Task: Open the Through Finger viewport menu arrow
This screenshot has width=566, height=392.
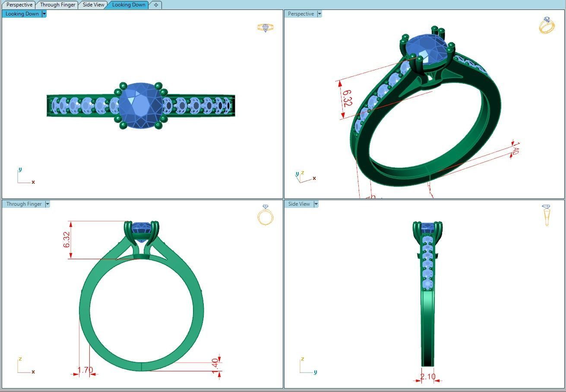Action: tap(47, 204)
